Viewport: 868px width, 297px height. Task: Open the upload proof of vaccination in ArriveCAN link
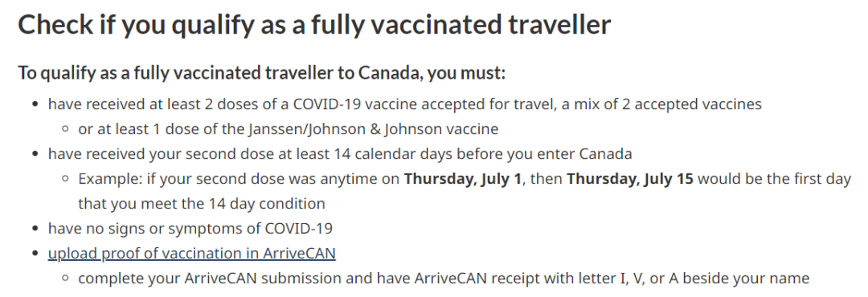click(191, 254)
